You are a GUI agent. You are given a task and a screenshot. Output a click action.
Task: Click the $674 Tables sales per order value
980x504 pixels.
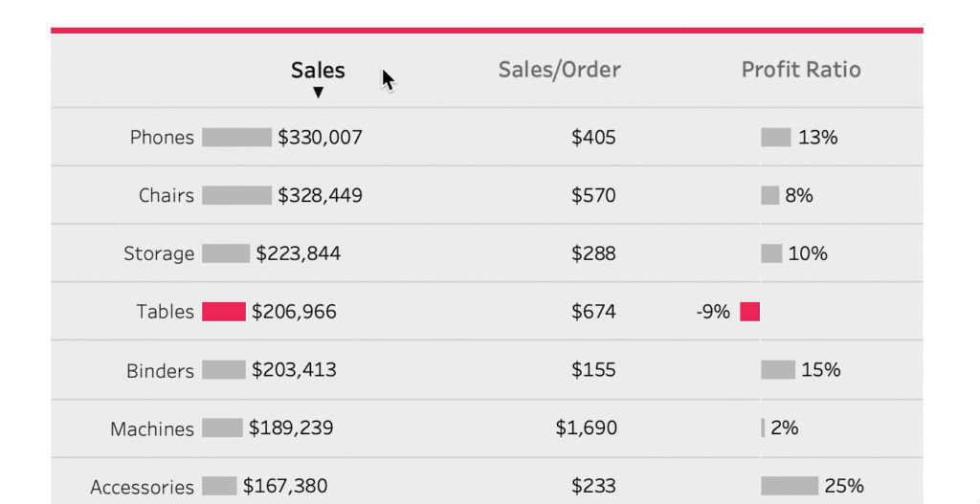coord(593,312)
